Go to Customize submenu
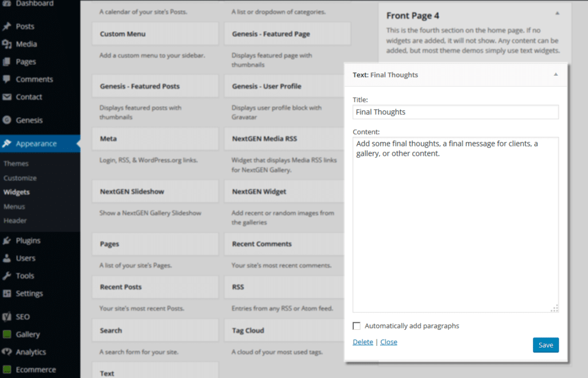 20,178
